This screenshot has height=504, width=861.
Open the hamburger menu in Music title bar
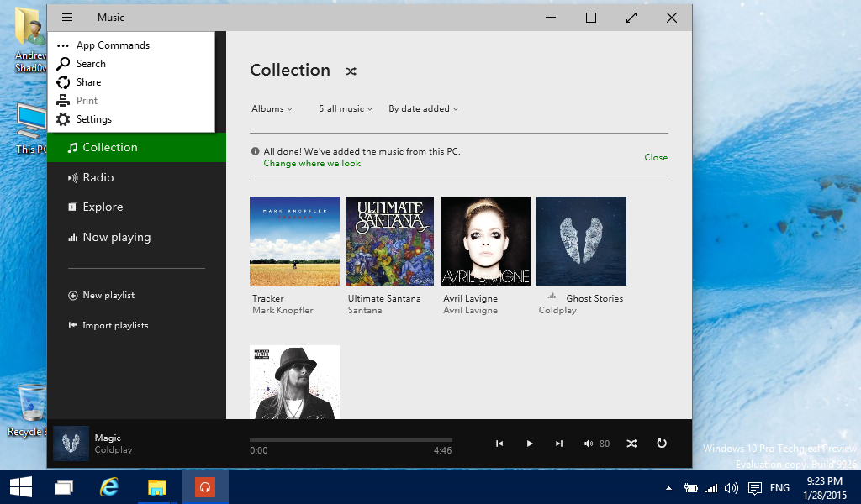67,18
